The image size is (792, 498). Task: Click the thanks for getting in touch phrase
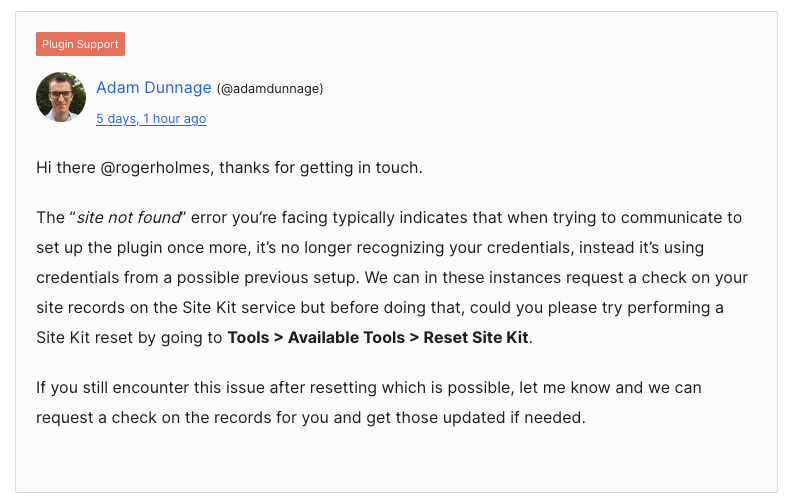click(x=320, y=167)
